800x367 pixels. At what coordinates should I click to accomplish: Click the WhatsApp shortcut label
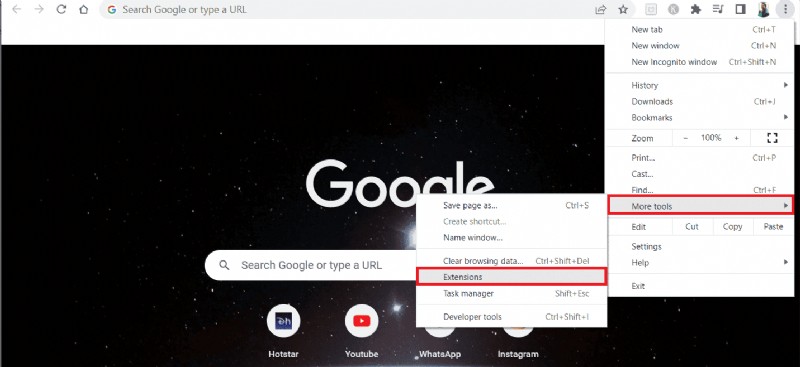440,354
